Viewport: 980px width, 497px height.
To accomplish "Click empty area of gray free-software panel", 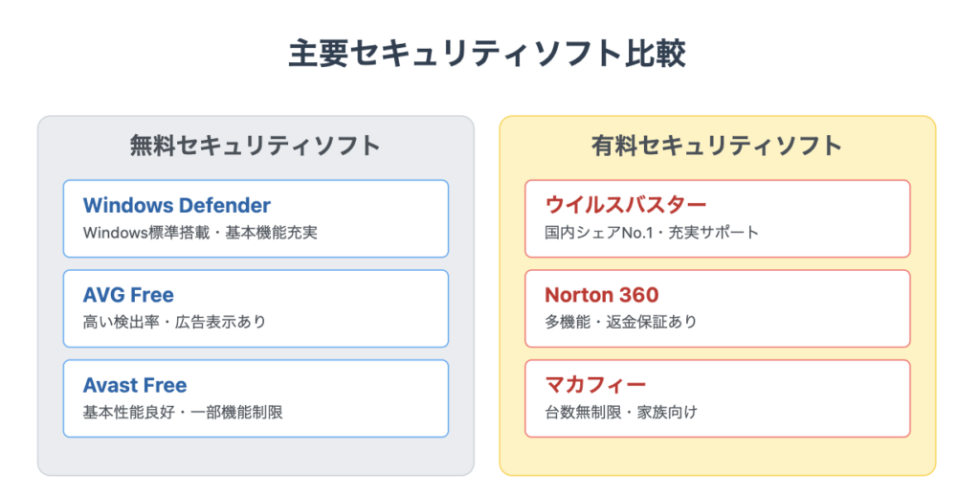I will point(256,457).
